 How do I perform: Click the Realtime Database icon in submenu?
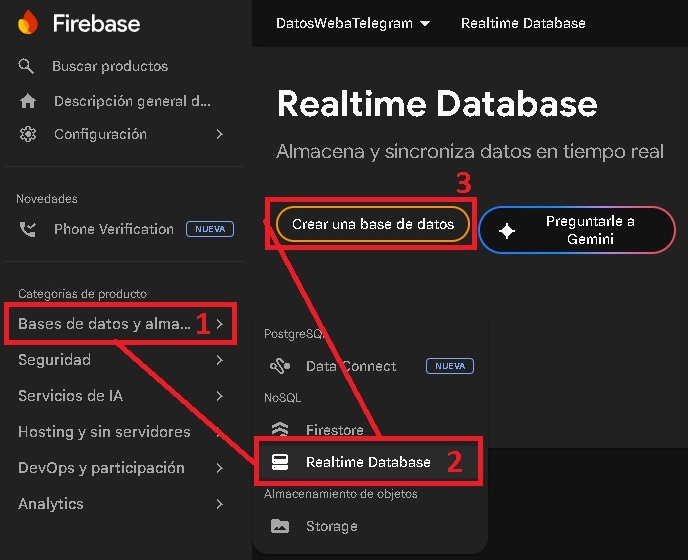(280, 462)
